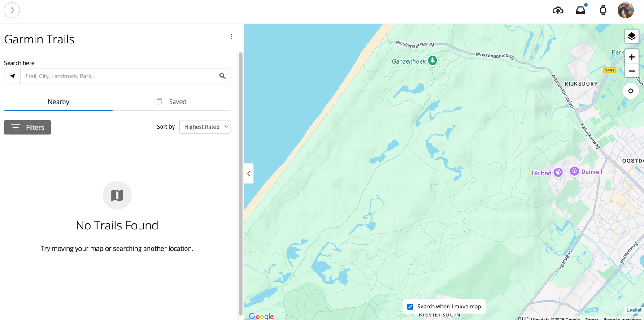Image resolution: width=644 pixels, height=320 pixels.
Task: Click the magnifier search icon
Action: (222, 76)
